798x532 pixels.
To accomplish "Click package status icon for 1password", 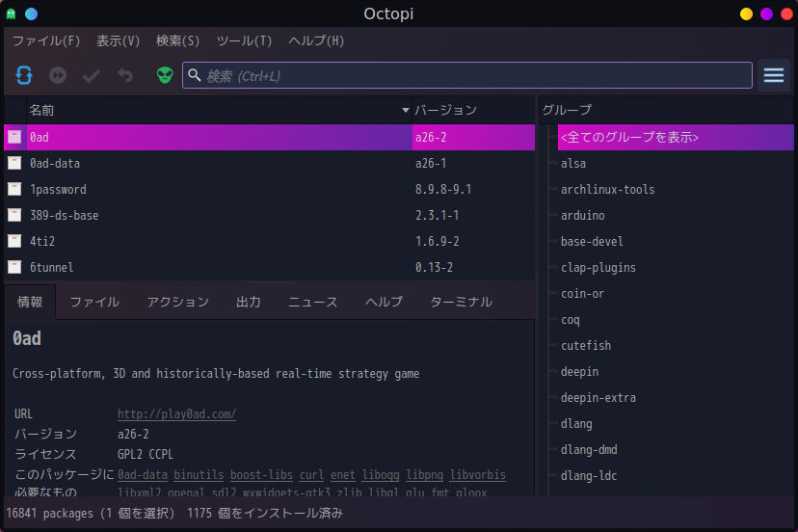I will point(14,189).
